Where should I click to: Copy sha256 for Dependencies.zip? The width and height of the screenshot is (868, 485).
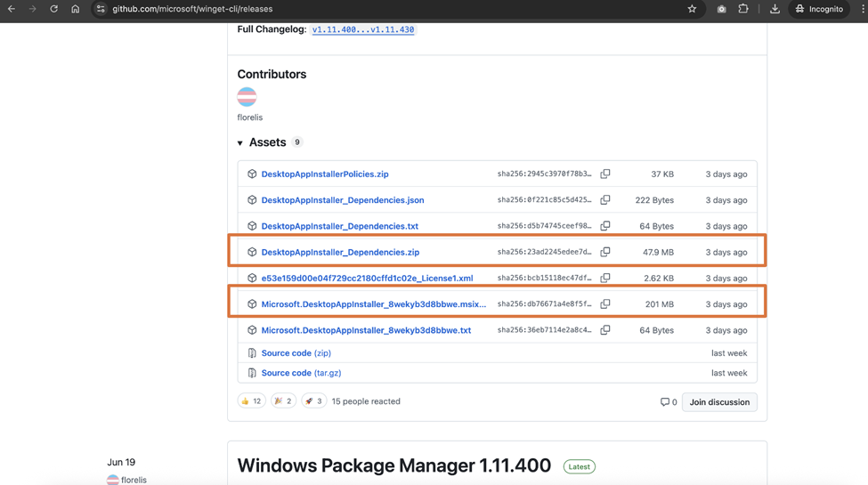click(x=605, y=252)
